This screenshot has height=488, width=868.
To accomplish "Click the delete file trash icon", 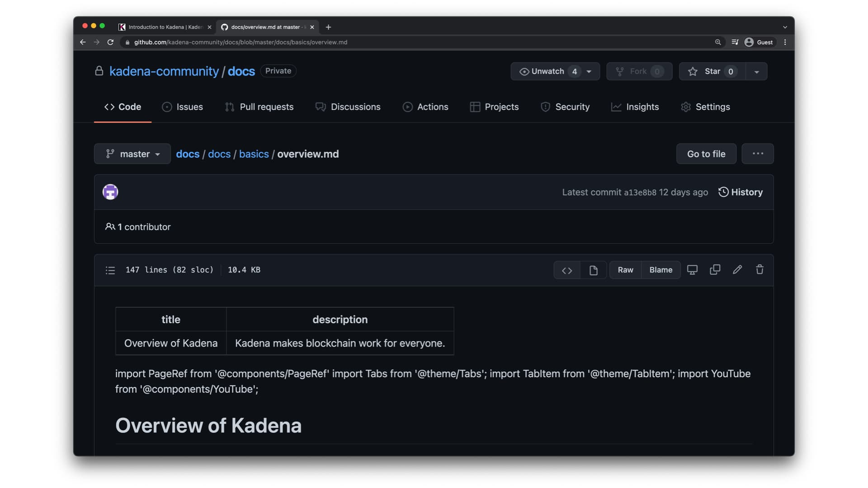I will pos(759,270).
